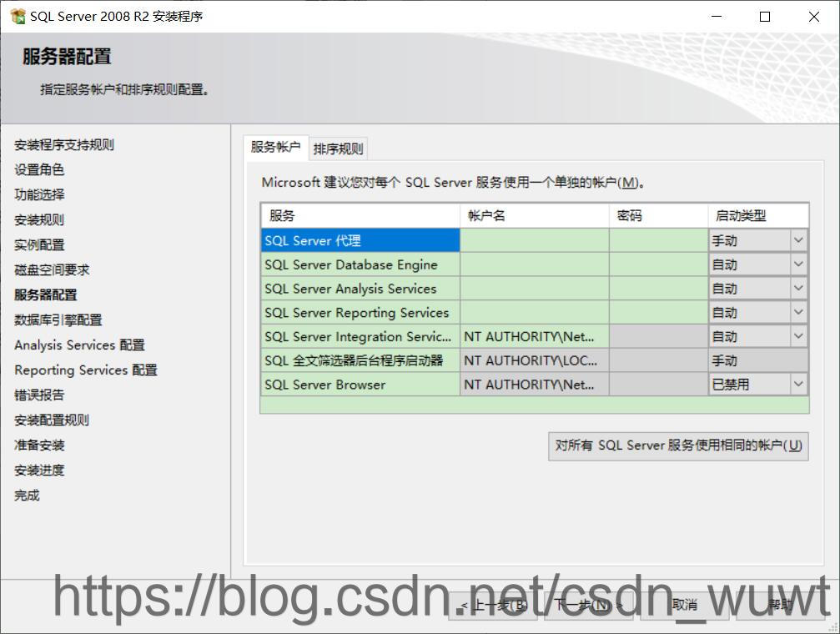Viewport: 840px width, 634px height.
Task: Click password field for SQL Server 代理
Action: tap(658, 240)
